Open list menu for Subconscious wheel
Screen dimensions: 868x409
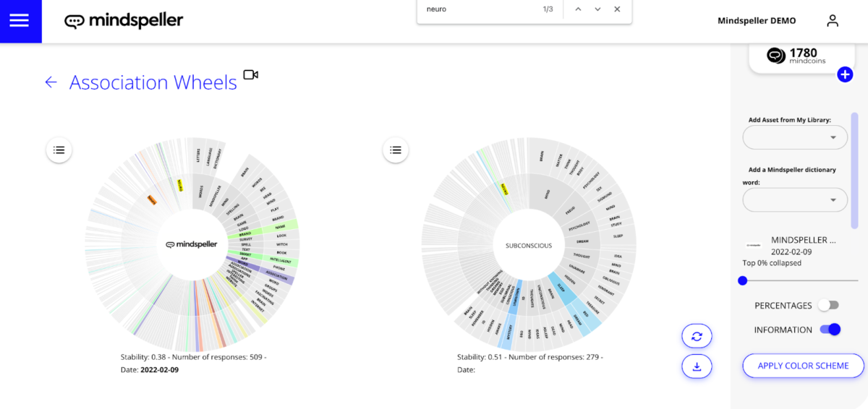396,150
